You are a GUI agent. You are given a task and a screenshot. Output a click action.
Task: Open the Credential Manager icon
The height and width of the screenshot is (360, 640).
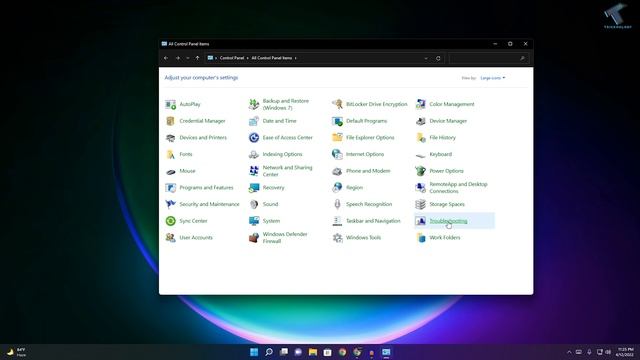pos(171,121)
